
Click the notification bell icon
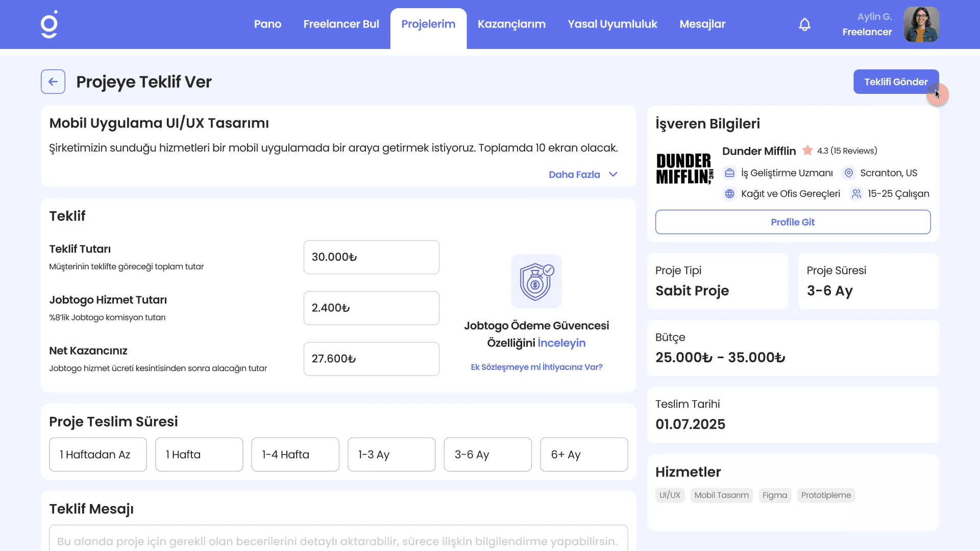pyautogui.click(x=804, y=24)
